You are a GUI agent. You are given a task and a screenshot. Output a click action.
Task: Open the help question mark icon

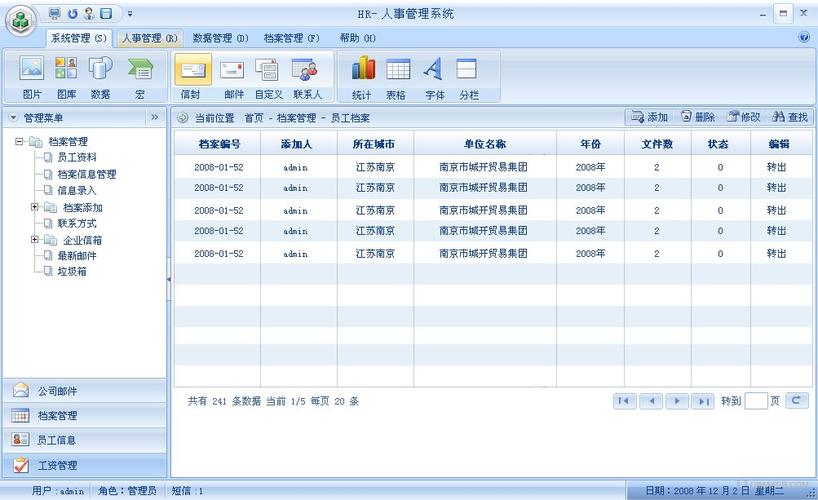804,37
